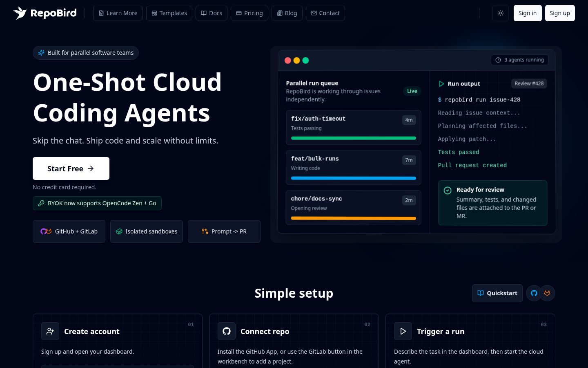Image resolution: width=588 pixels, height=368 pixels.
Task: Click the Isolated sandboxes feature chip
Action: pos(147,231)
